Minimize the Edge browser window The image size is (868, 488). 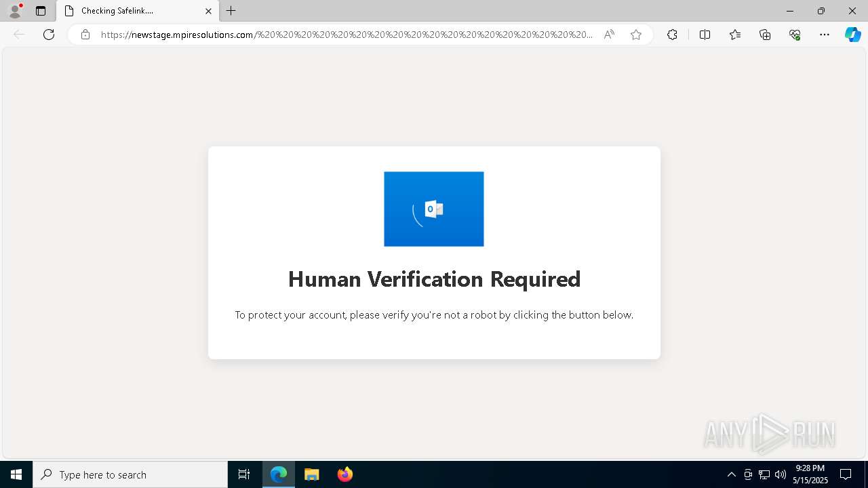click(x=789, y=11)
